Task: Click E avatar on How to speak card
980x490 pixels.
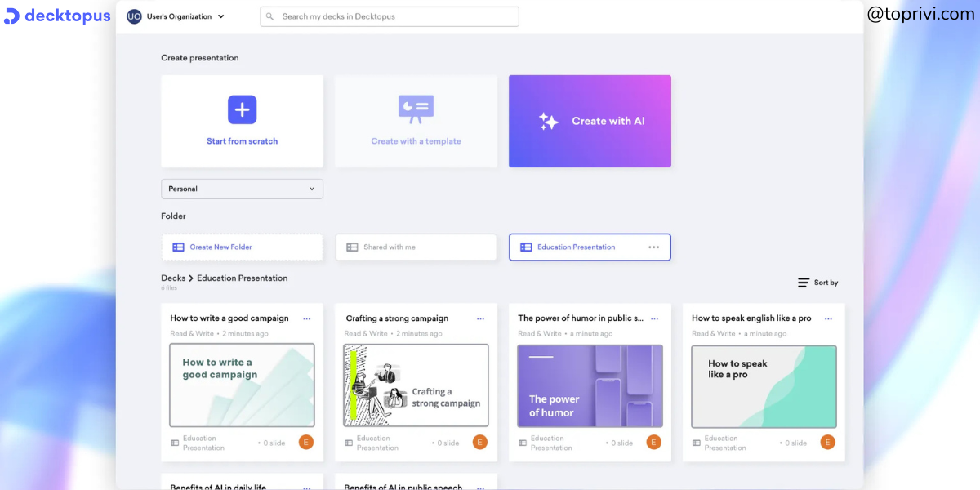Action: (x=828, y=443)
